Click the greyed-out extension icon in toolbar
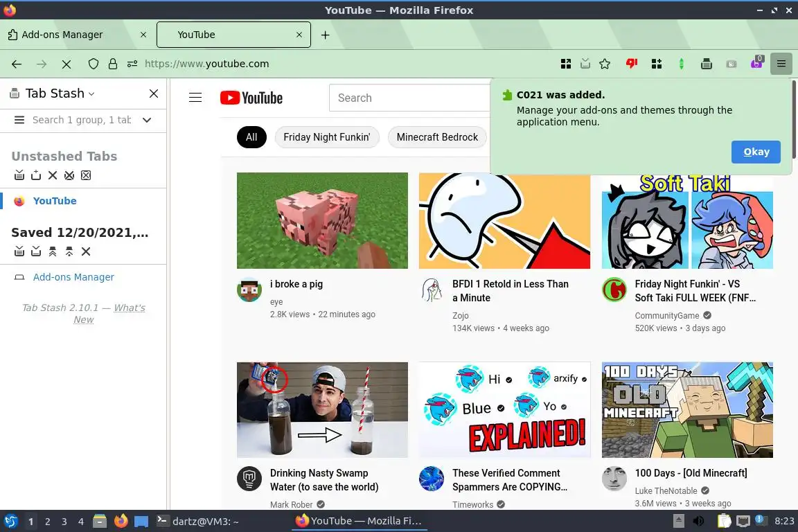Image resolution: width=798 pixels, height=532 pixels. (731, 64)
